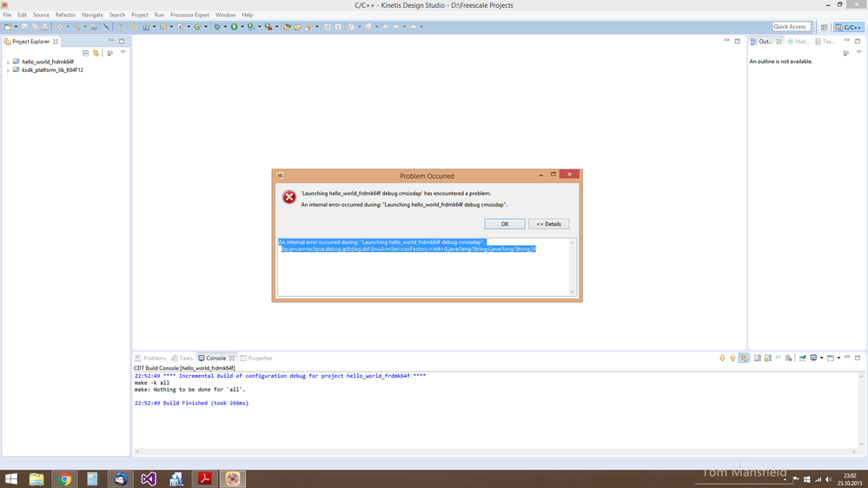Viewport: 868px width, 488px height.
Task: Click the up arrow Previous icon in Console toolbar
Action: tap(733, 358)
